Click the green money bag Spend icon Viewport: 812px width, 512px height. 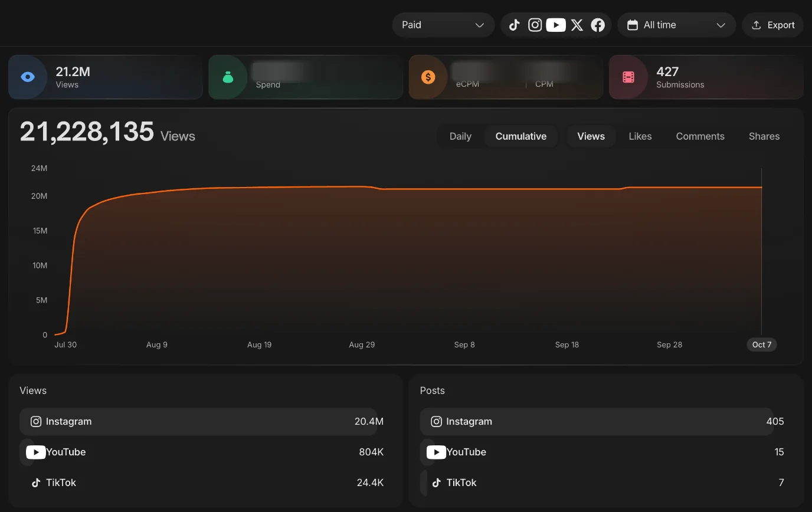[x=228, y=77]
